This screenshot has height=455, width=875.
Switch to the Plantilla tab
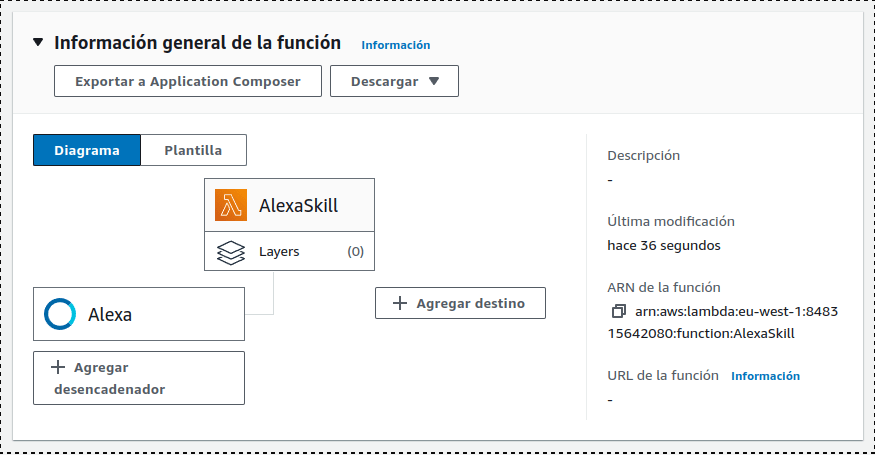193,150
